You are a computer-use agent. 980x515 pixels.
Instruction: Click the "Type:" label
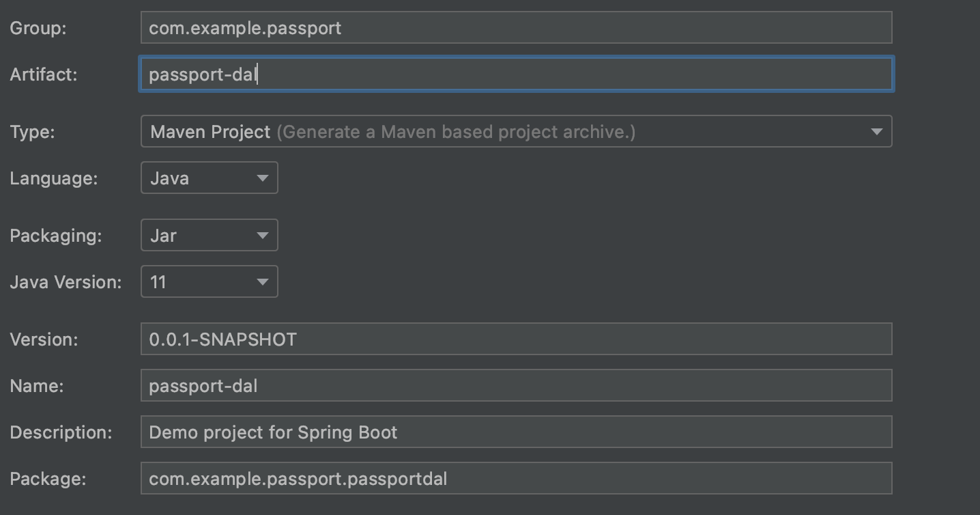tap(32, 133)
